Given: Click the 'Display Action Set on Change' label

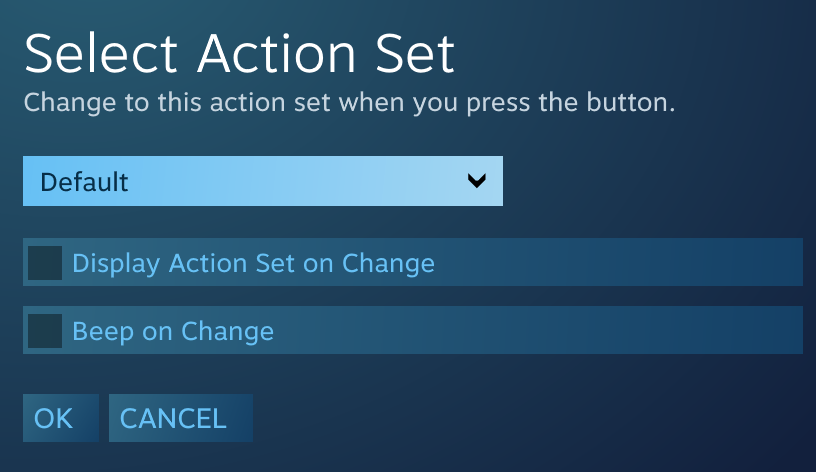Looking at the screenshot, I should [x=253, y=263].
